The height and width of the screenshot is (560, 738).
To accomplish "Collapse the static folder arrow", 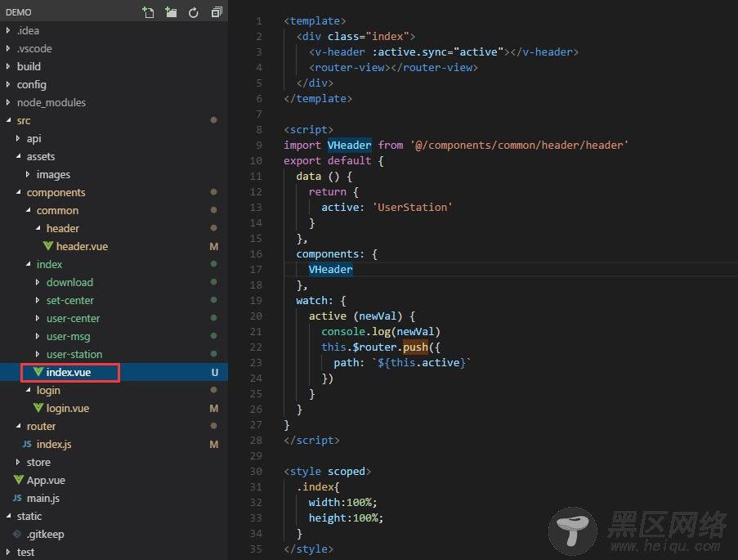I will click(x=8, y=516).
